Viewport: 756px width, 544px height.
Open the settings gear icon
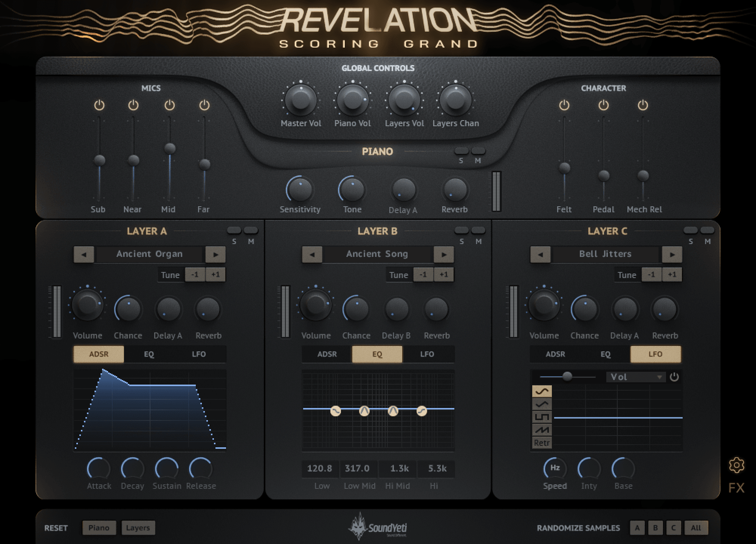click(736, 465)
